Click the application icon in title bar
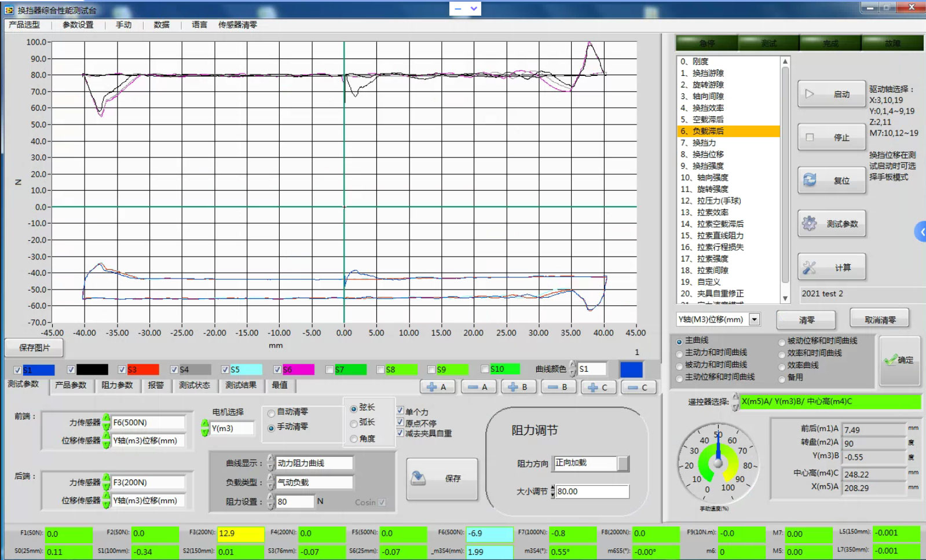Screen dimensions: 926x560 [9, 10]
